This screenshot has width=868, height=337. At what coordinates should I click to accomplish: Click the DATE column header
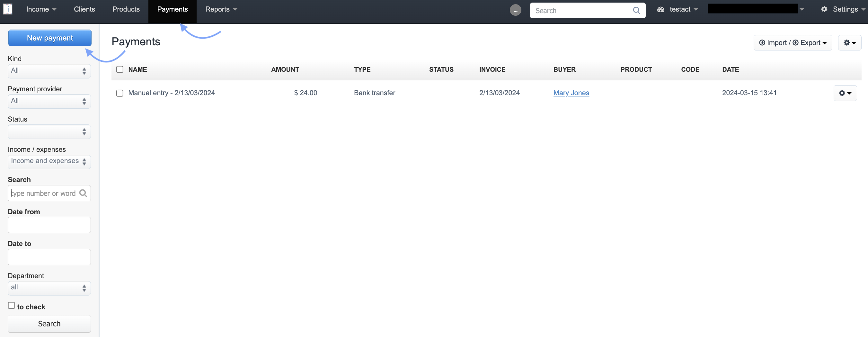(731, 69)
